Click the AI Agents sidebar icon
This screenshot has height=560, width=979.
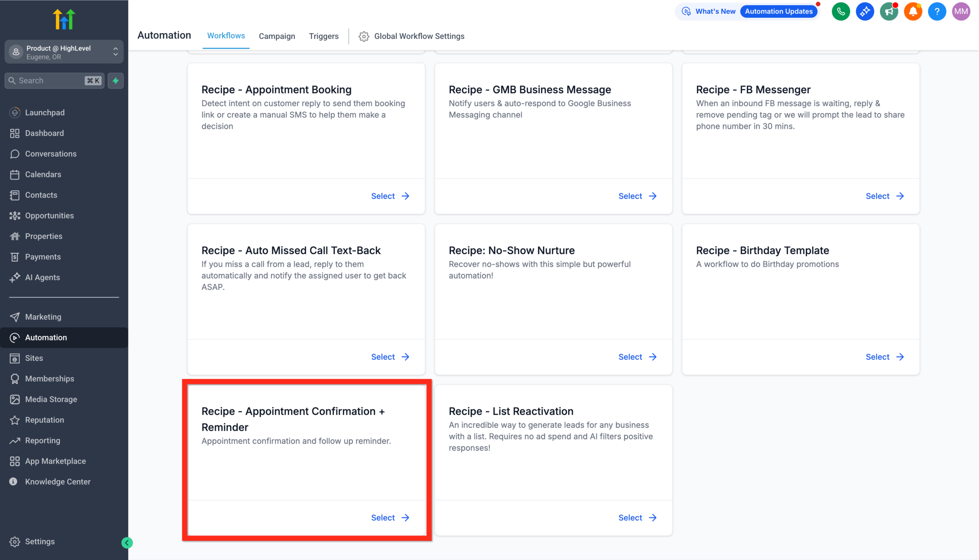pyautogui.click(x=15, y=277)
